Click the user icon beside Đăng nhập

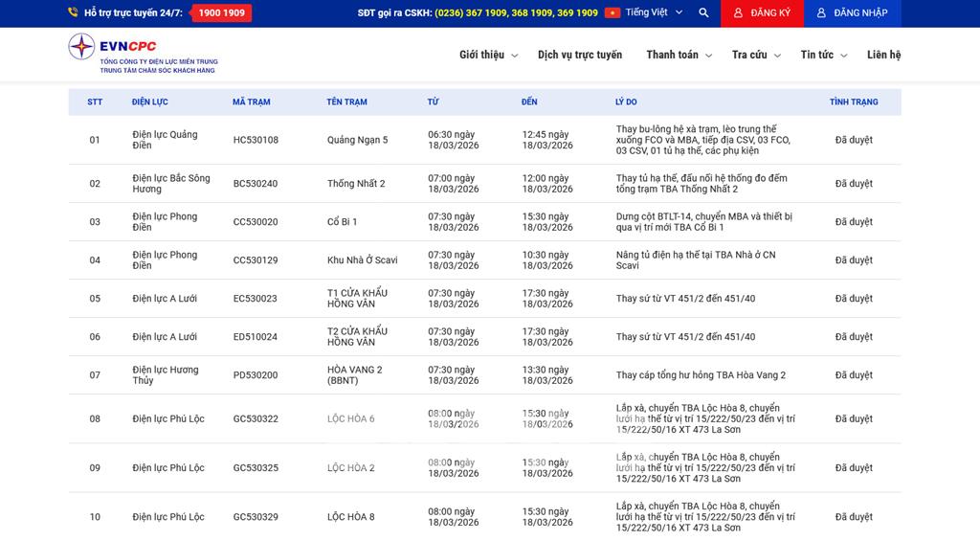point(821,13)
